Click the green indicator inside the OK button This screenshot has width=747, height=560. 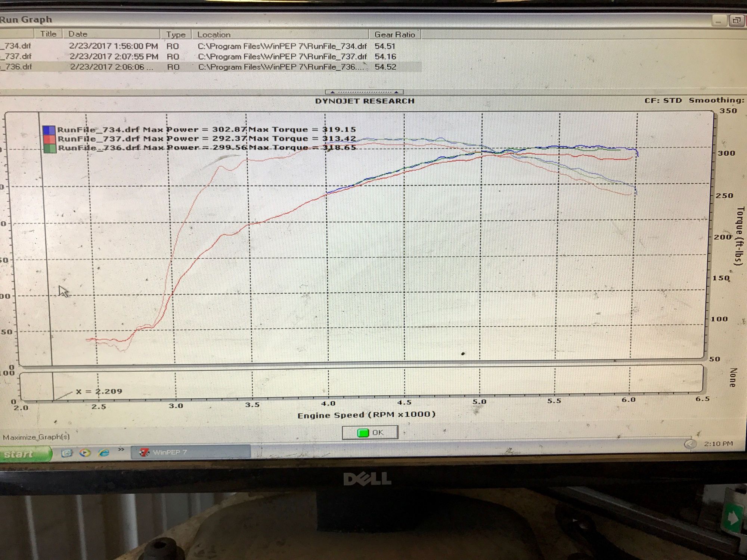tap(363, 432)
